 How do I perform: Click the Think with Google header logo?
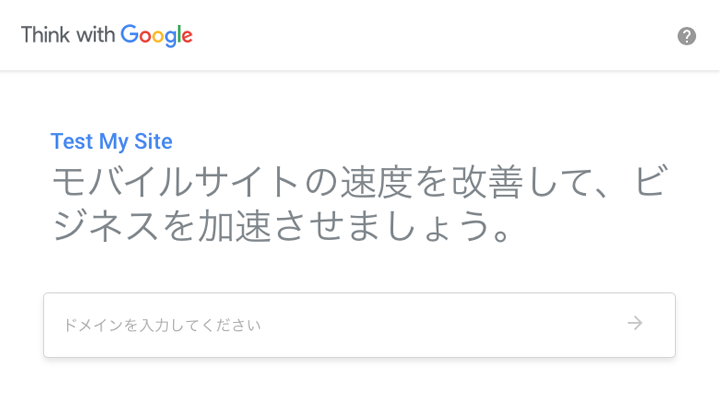point(107,35)
